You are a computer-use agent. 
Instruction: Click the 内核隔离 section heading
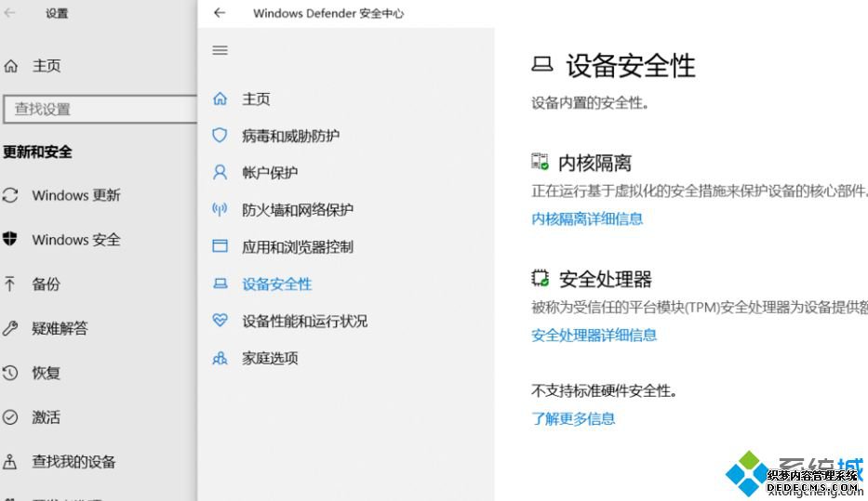(x=594, y=163)
